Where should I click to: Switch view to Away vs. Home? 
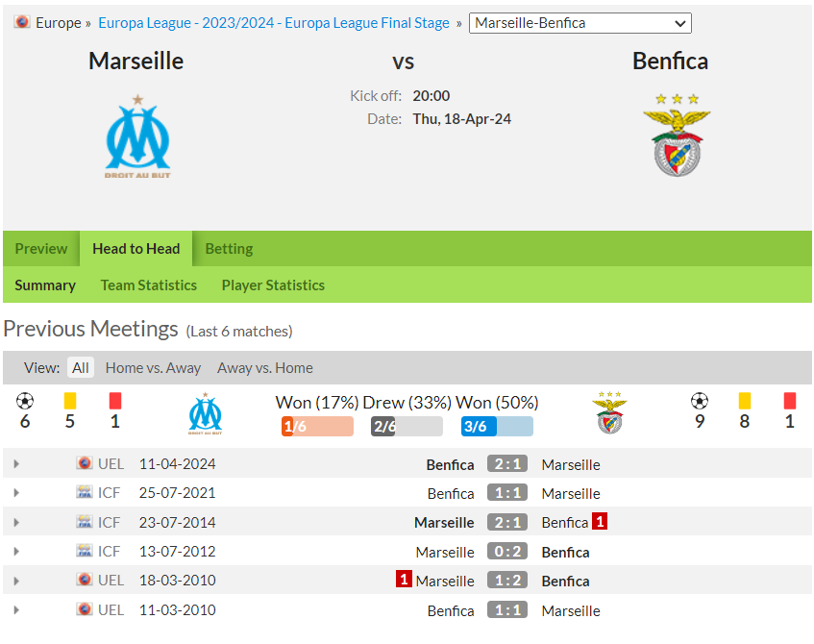[265, 368]
